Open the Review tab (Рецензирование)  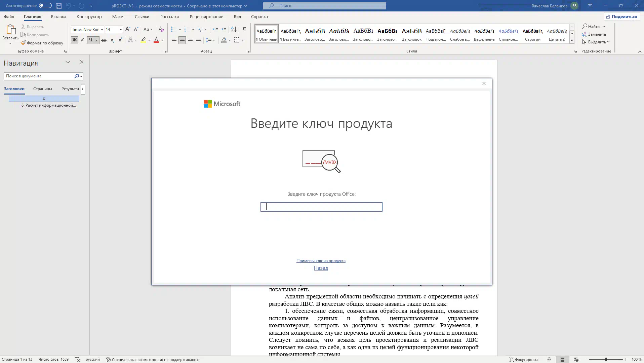pos(206,16)
